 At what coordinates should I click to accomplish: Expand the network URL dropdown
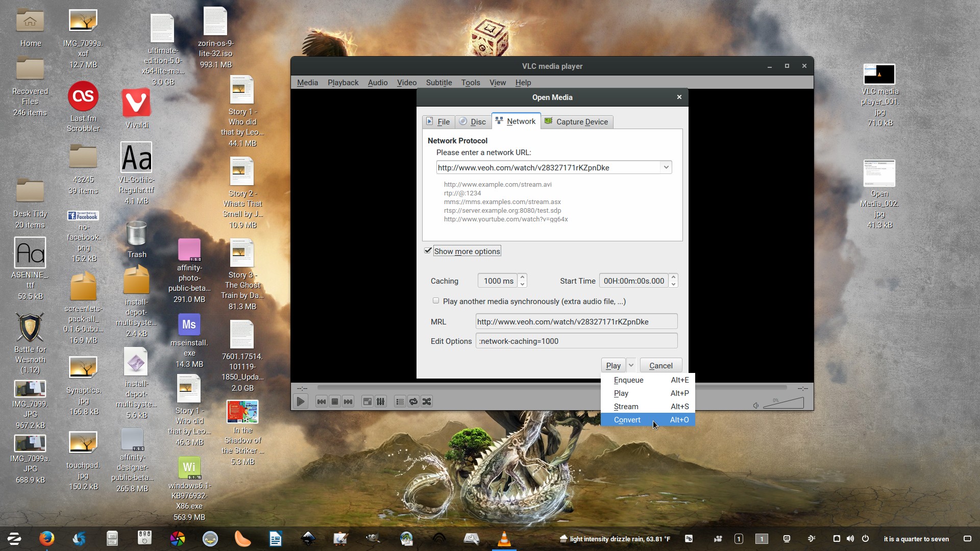(666, 167)
